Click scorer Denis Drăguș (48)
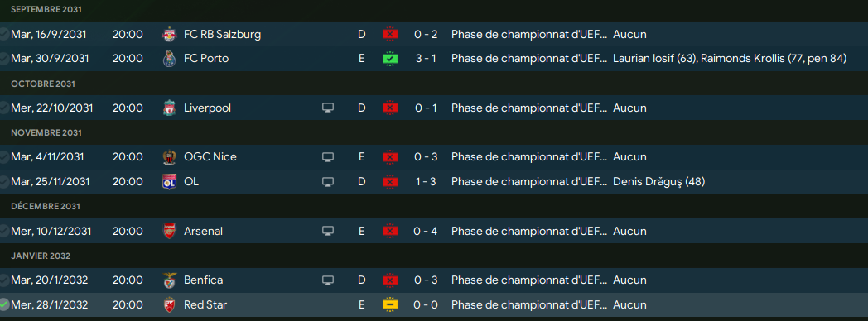Image resolution: width=868 pixels, height=321 pixels. (658, 181)
